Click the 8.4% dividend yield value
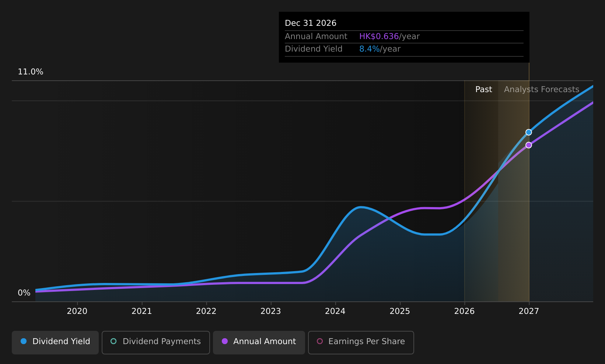605x364 pixels. 370,49
